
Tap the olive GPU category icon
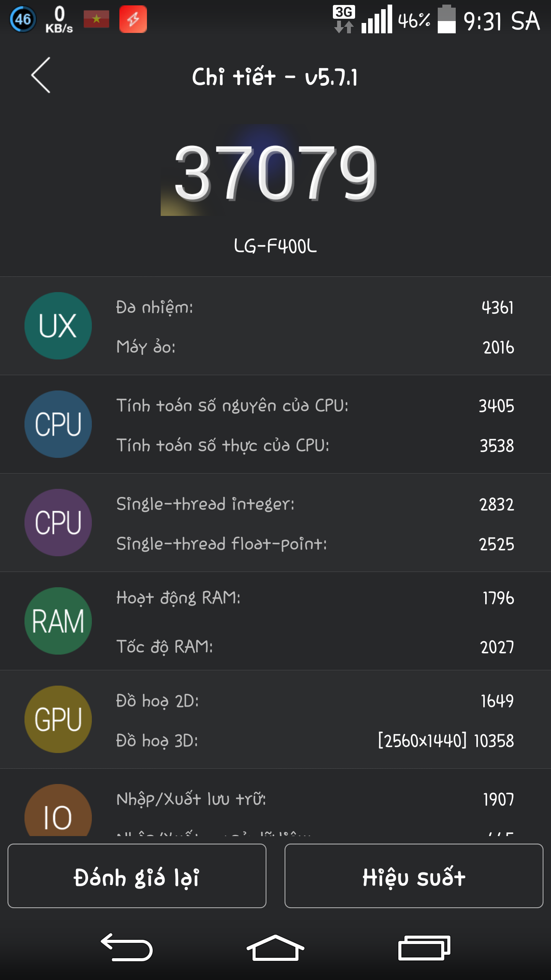click(58, 719)
